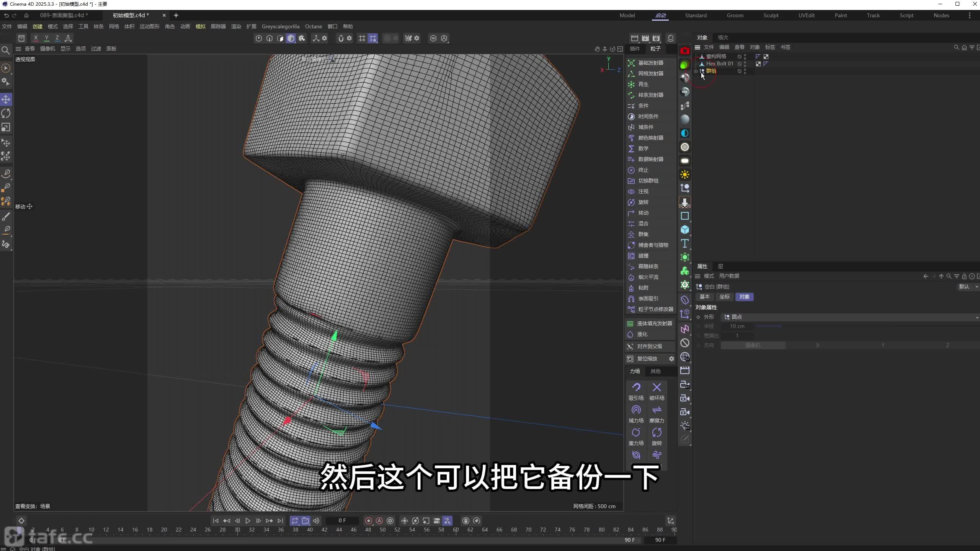Click the Record keyframe button
Viewport: 980px width, 551px height.
click(x=368, y=521)
